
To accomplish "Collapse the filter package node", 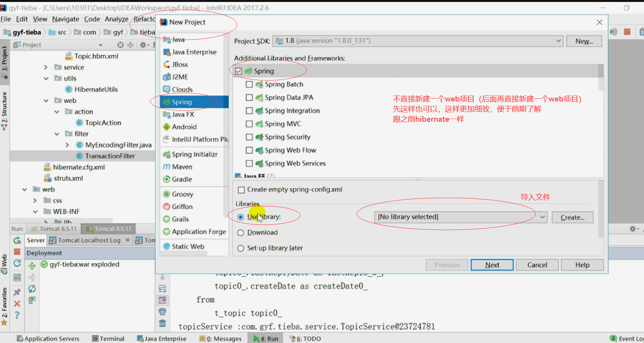I will pyautogui.click(x=57, y=134).
